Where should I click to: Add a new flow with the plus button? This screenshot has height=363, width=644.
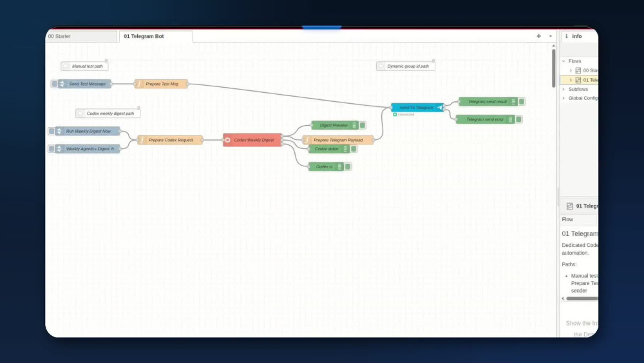[539, 36]
